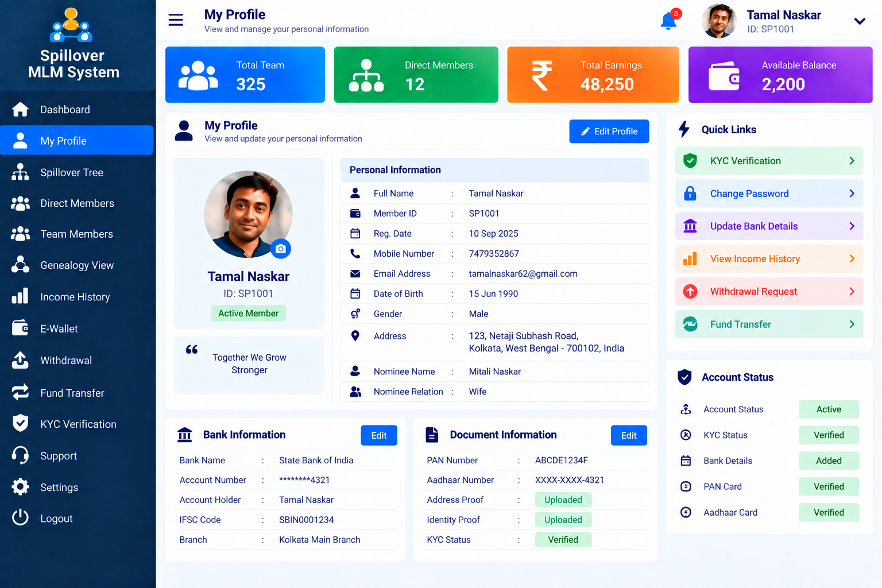Click the Support headset icon
The width and height of the screenshot is (882, 588).
pyautogui.click(x=20, y=455)
